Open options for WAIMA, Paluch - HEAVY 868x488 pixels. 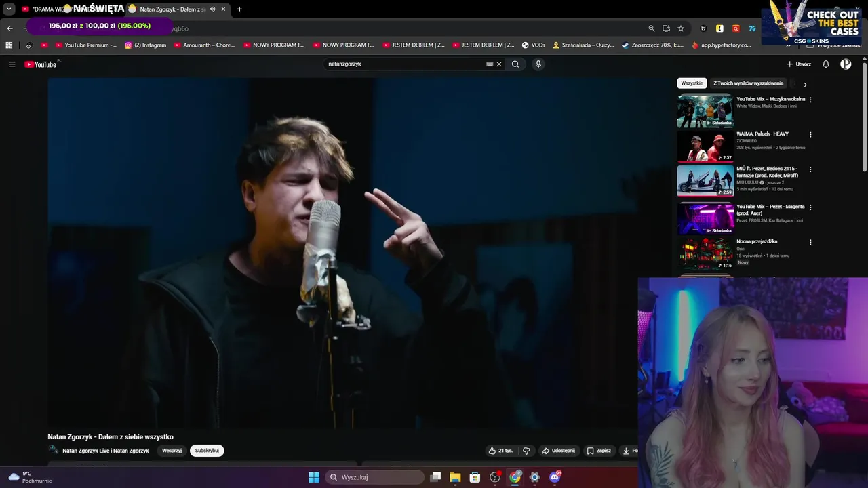click(810, 134)
